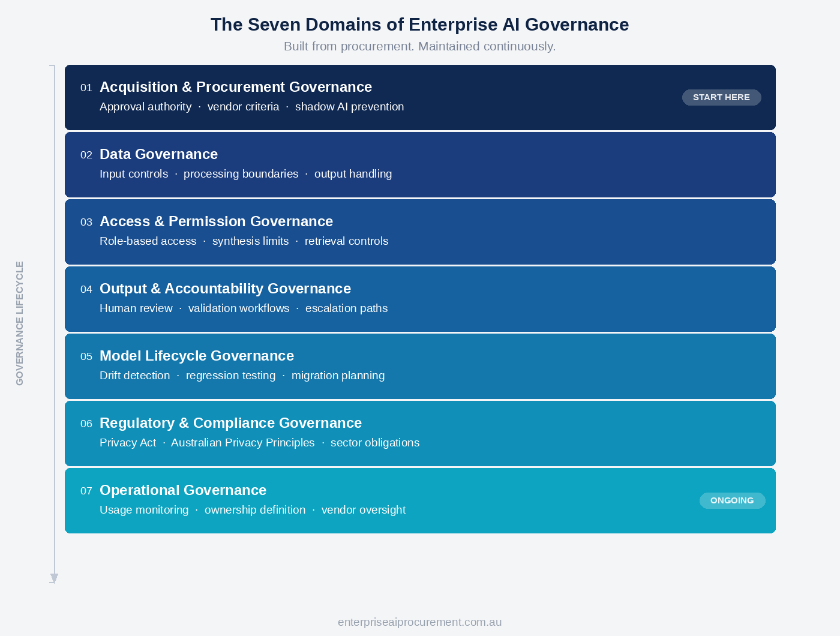Select the Operational Governance heading
Viewport: 840px width, 636px height.
pos(182,490)
